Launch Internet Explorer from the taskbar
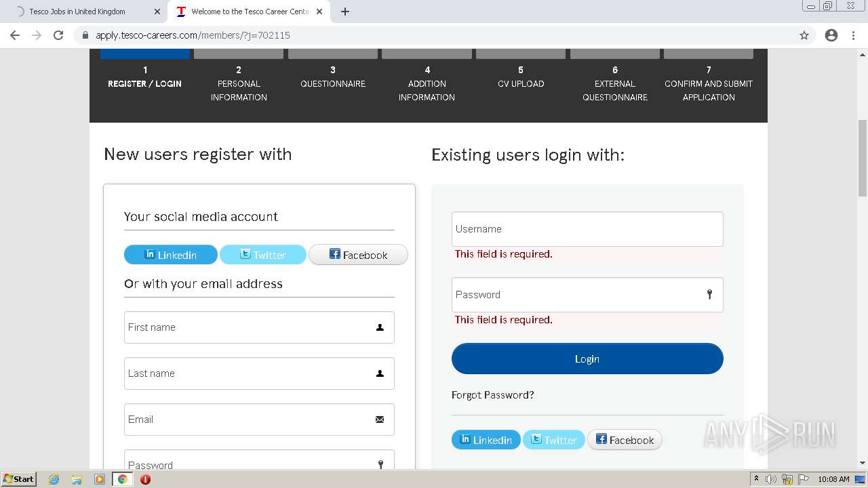This screenshot has height=488, width=868. 54,479
